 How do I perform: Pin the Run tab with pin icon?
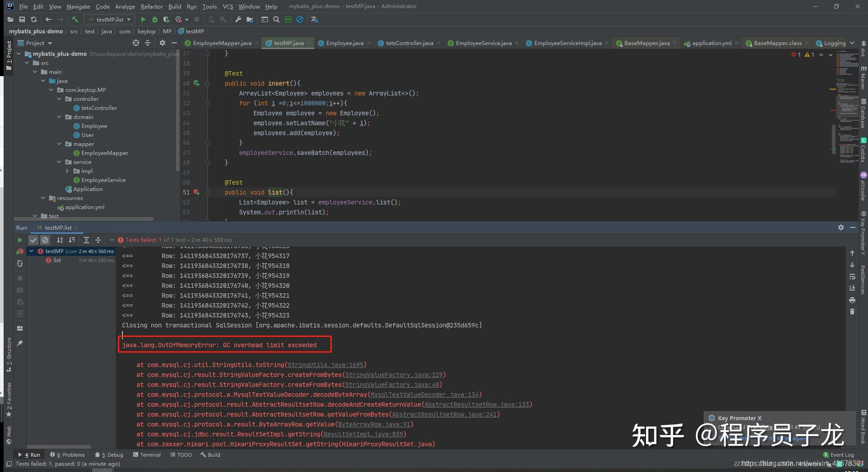point(20,343)
